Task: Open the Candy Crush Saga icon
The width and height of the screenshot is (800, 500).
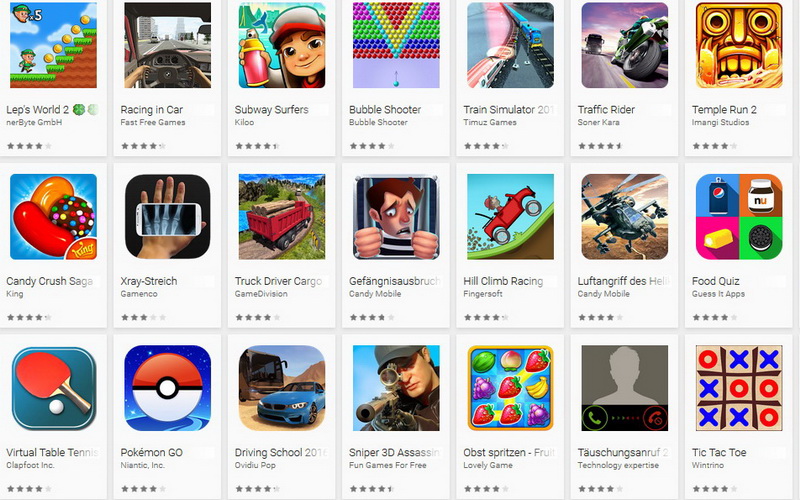Action: [x=53, y=216]
